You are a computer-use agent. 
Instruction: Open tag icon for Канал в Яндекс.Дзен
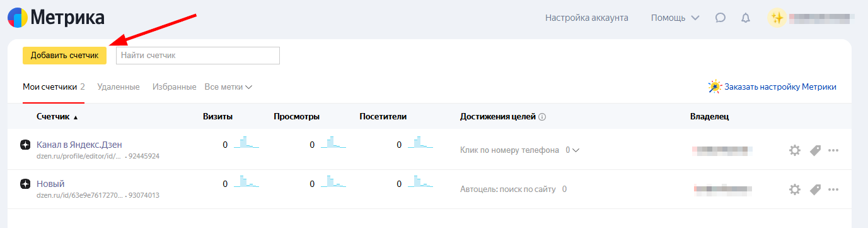point(815,150)
